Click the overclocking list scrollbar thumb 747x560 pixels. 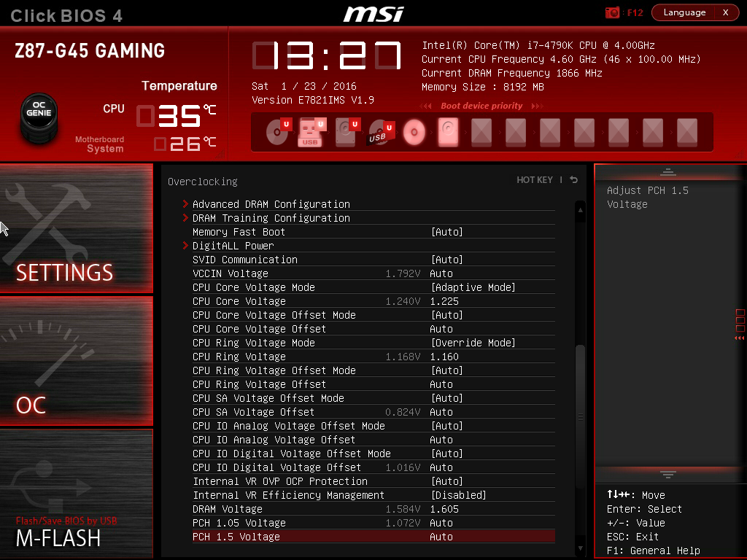pos(580,416)
